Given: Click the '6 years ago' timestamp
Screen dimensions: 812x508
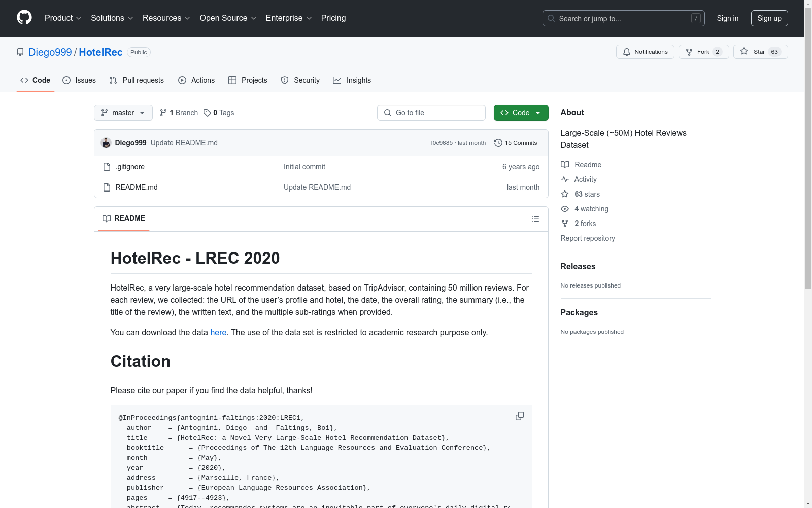Looking at the screenshot, I should click(521, 167).
